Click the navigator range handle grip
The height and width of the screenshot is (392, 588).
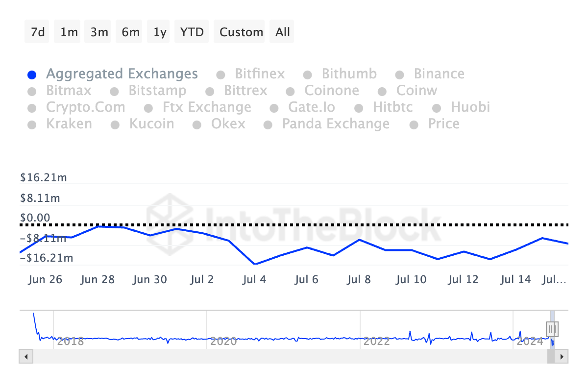[552, 328]
